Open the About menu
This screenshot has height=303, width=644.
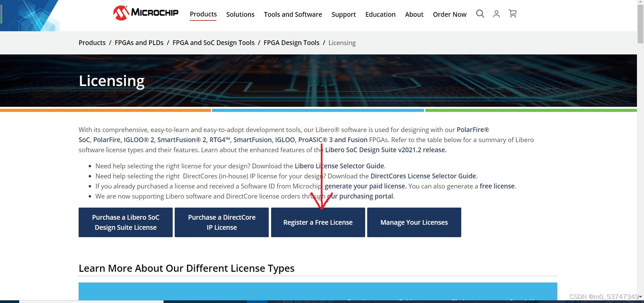pyautogui.click(x=414, y=14)
